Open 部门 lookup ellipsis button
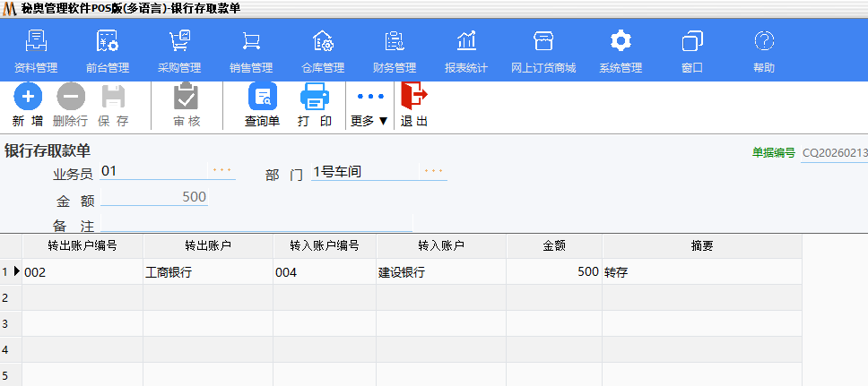 click(433, 170)
